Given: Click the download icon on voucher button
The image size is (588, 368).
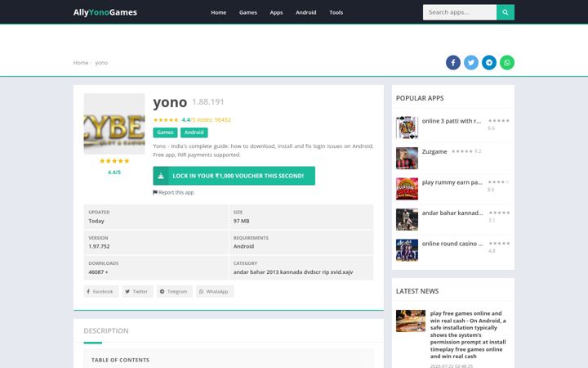Looking at the screenshot, I should (x=161, y=176).
